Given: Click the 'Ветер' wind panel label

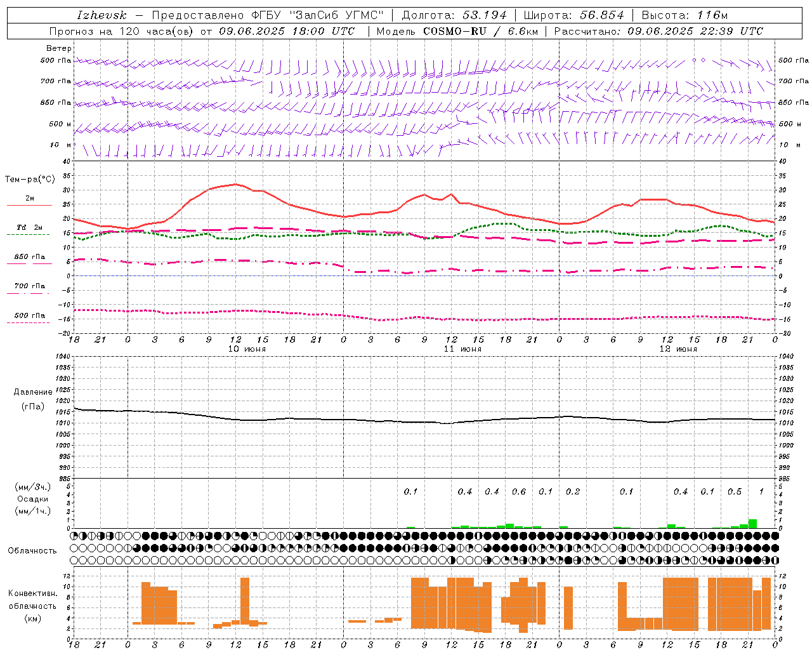Looking at the screenshot, I should click(59, 48).
